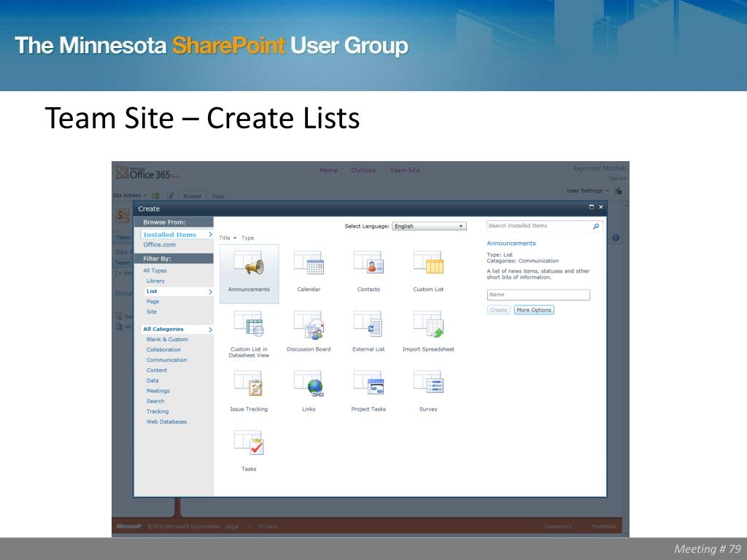Click the Announcements details heading
747x560 pixels.
pos(511,244)
